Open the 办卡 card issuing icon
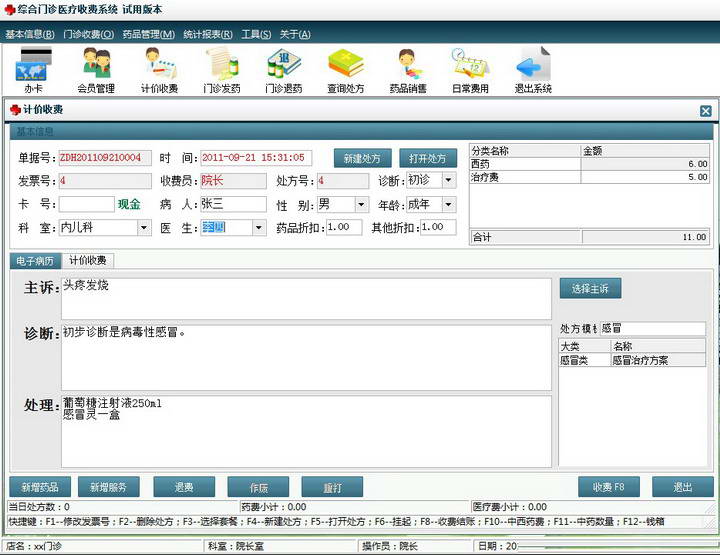This screenshot has height=555, width=720. click(34, 69)
